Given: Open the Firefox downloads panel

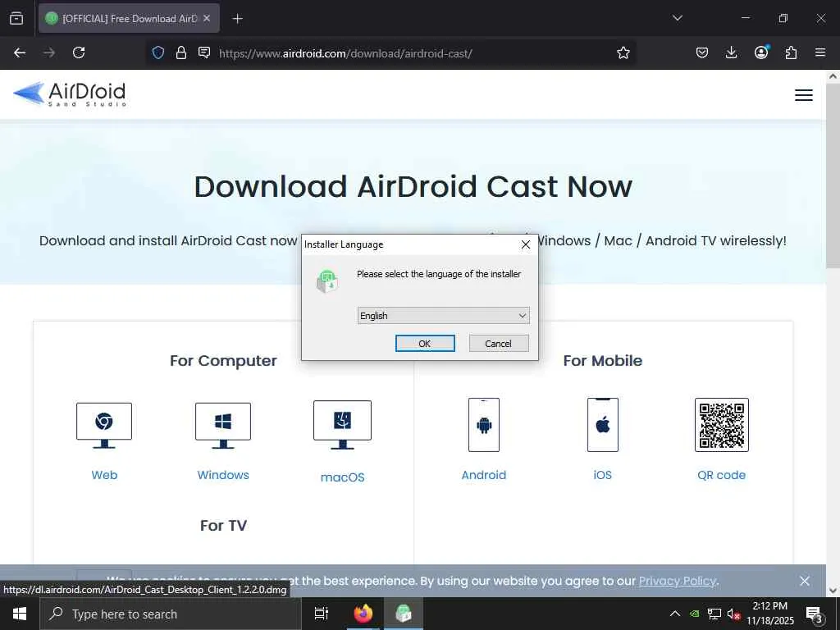Looking at the screenshot, I should point(731,52).
